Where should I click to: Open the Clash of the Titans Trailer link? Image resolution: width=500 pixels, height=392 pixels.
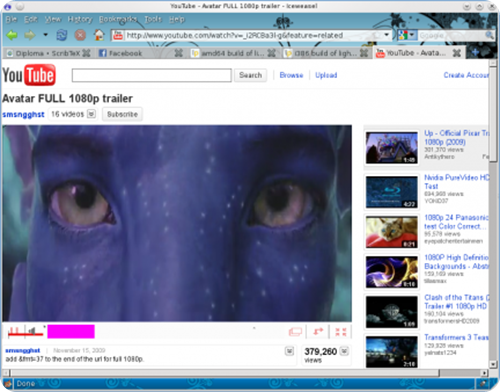tap(456, 302)
